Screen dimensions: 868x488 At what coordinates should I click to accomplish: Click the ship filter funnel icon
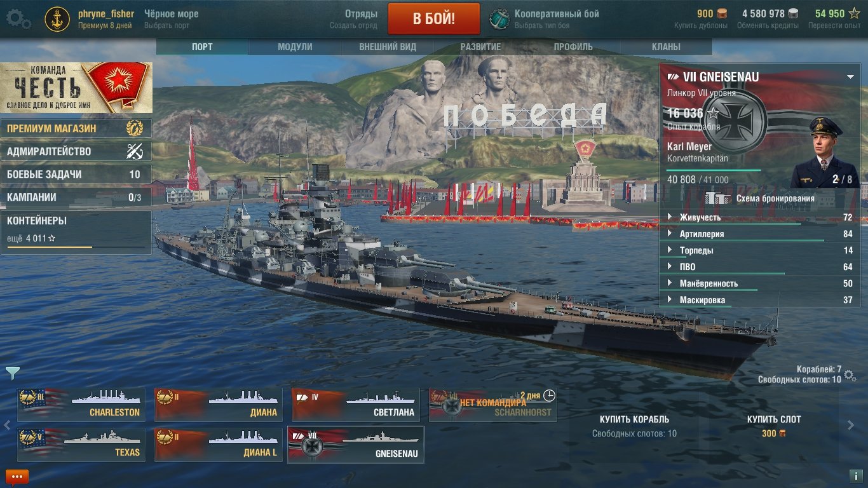[13, 373]
